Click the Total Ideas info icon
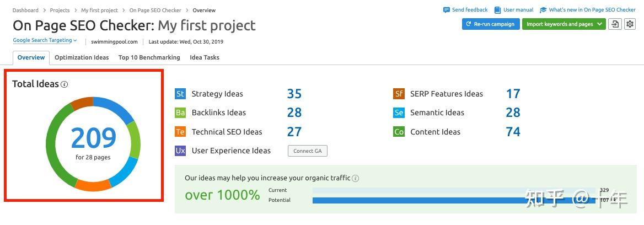The width and height of the screenshot is (644, 225). tap(65, 84)
